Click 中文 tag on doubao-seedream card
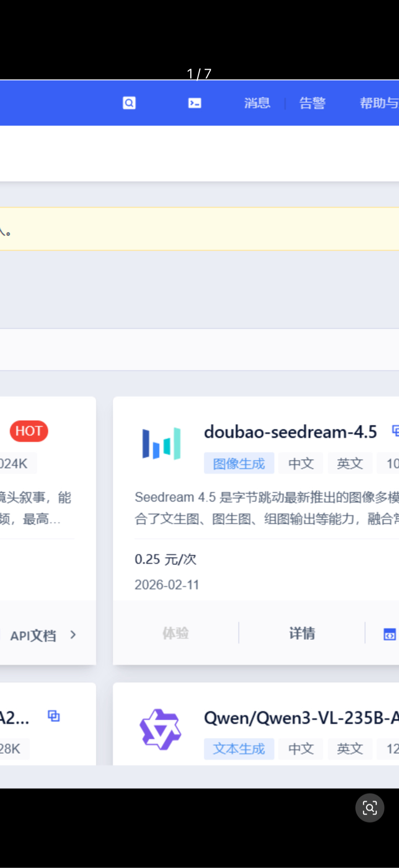Viewport: 399px width, 868px height. [x=301, y=463]
